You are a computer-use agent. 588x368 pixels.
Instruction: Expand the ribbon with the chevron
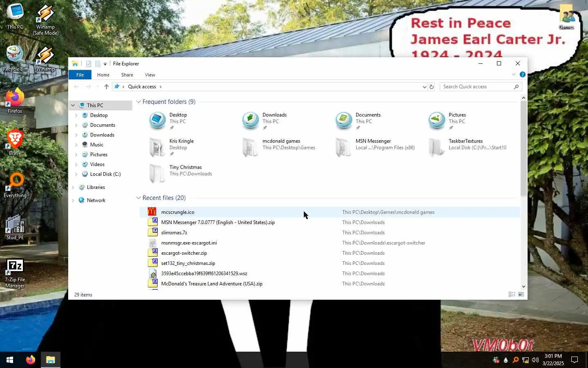click(514, 74)
